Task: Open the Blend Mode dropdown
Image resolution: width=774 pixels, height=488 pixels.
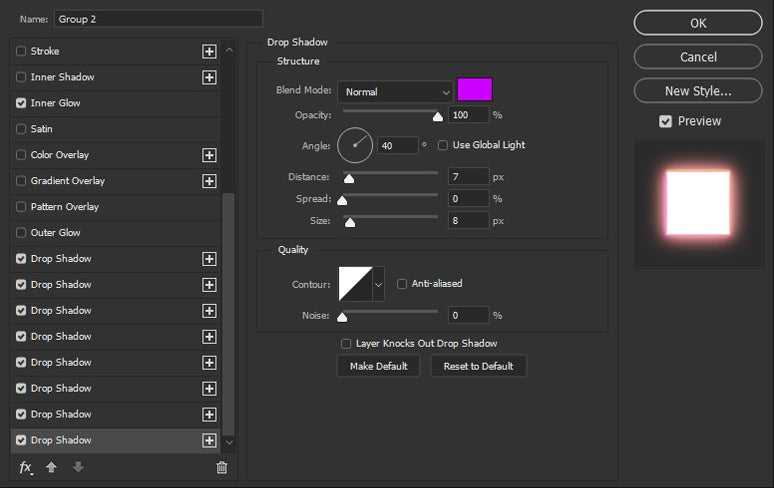Action: pyautogui.click(x=395, y=92)
